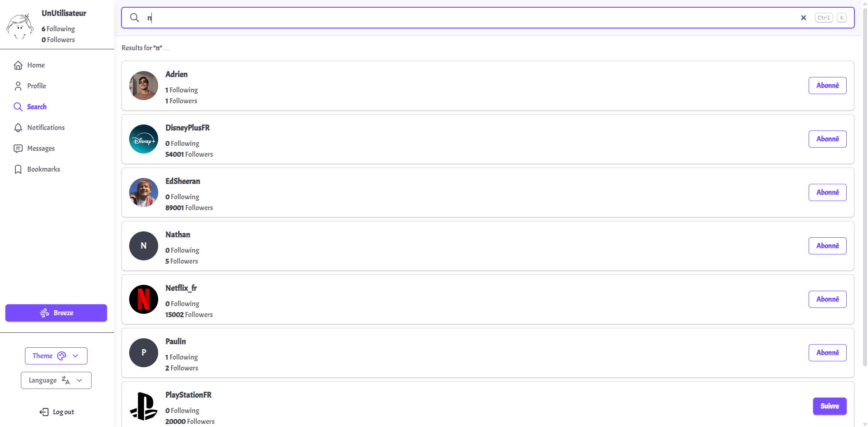The image size is (868, 427).
Task: Open Notifications from the sidebar
Action: (45, 128)
